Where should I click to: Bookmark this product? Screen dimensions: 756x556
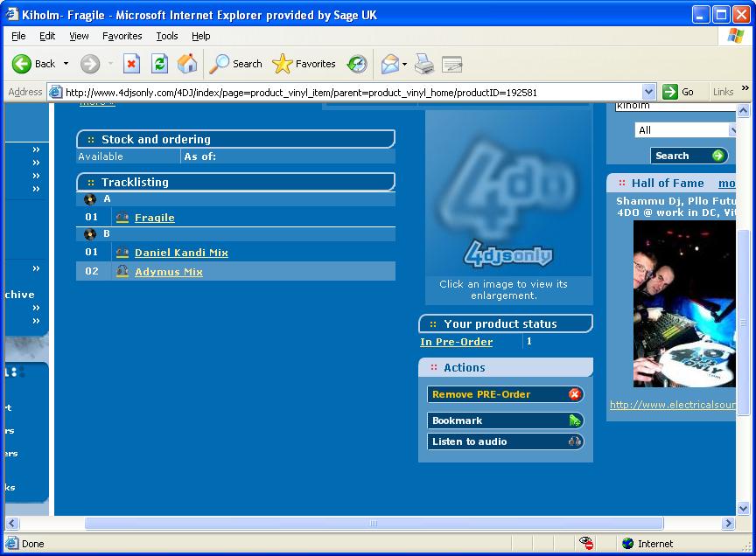click(x=505, y=420)
